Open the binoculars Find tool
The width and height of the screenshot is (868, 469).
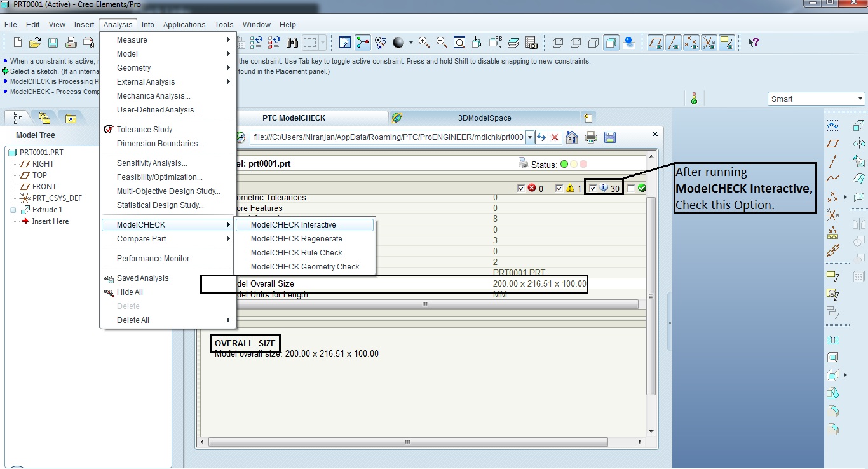pos(292,43)
